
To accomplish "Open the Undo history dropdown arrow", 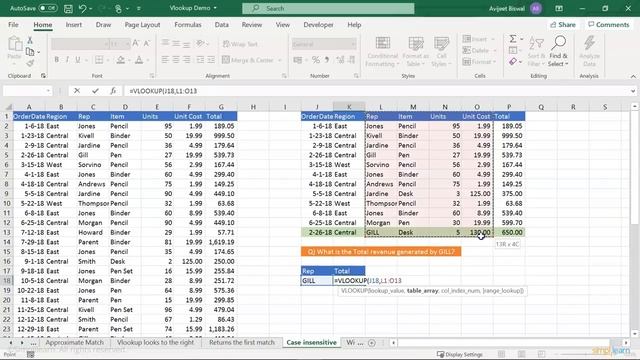I will point(91,9).
